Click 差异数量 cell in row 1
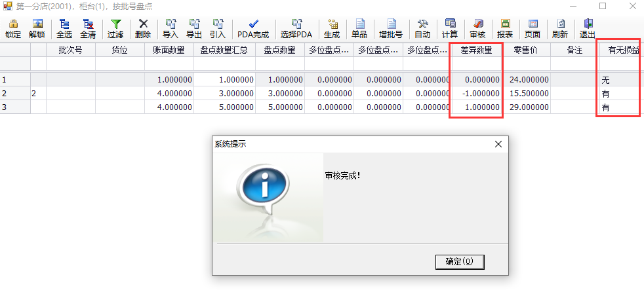The height and width of the screenshot is (294, 644). 477,80
